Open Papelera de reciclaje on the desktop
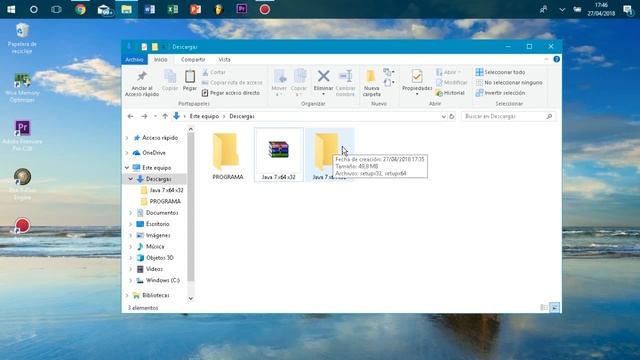640x360 pixels. (x=22, y=39)
